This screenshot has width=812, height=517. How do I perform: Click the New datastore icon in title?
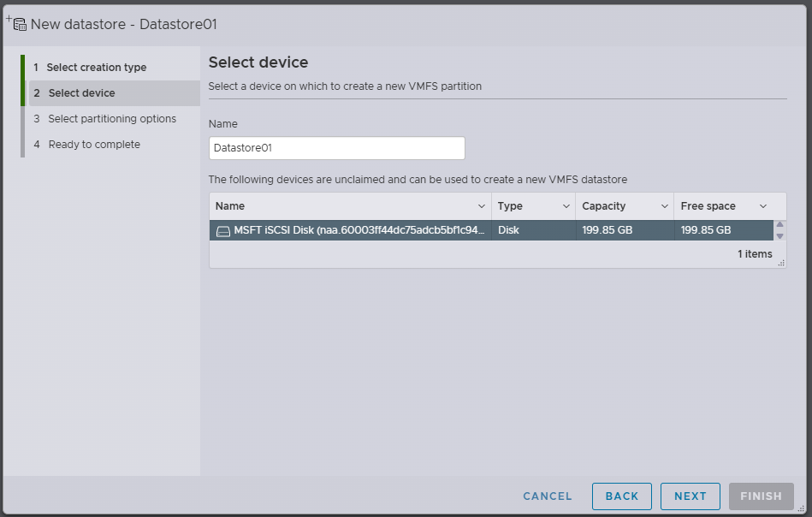[16, 23]
